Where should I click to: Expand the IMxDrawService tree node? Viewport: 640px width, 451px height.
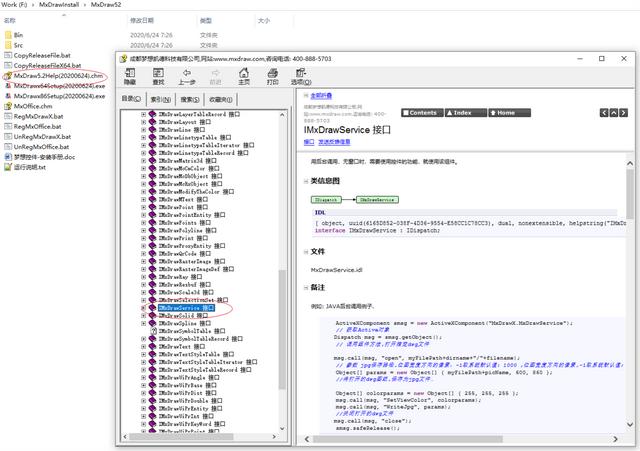pos(143,308)
